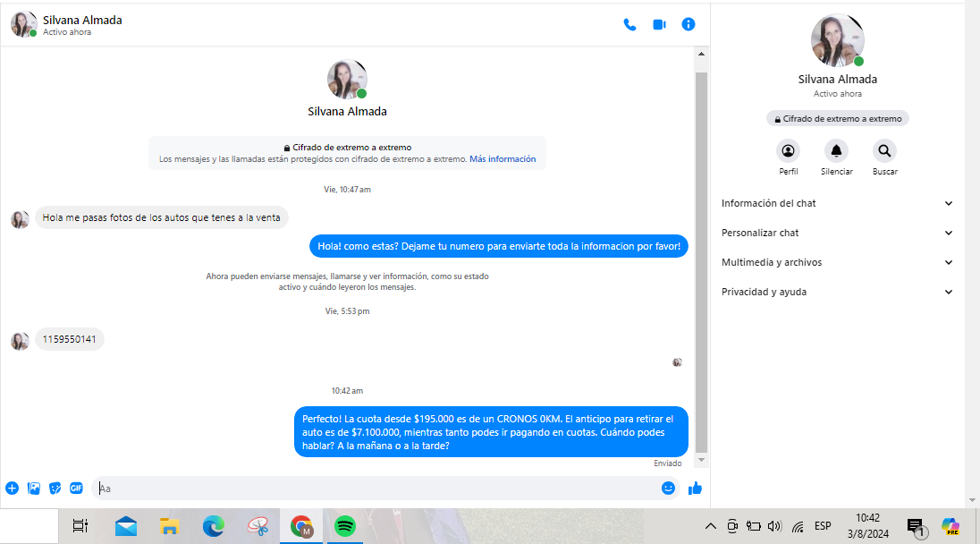980x544 pixels.
Task: Toggle the conversation info panel icon
Action: tap(689, 24)
